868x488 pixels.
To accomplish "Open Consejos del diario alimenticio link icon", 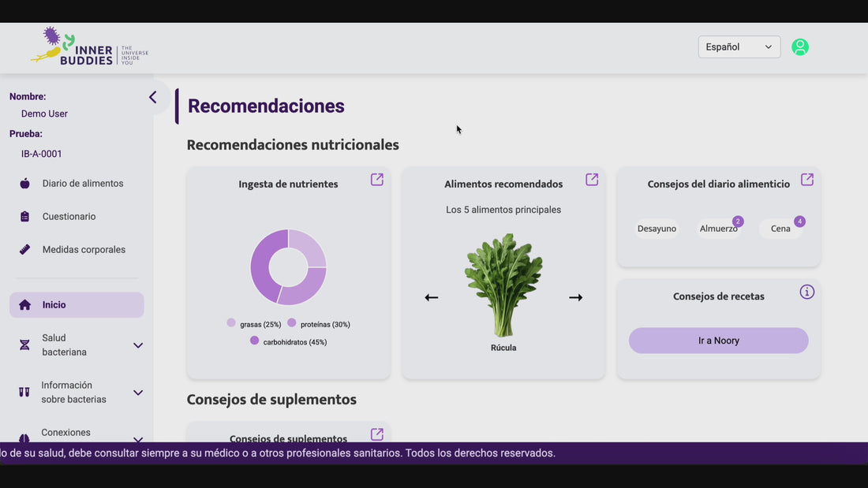I will pyautogui.click(x=807, y=180).
